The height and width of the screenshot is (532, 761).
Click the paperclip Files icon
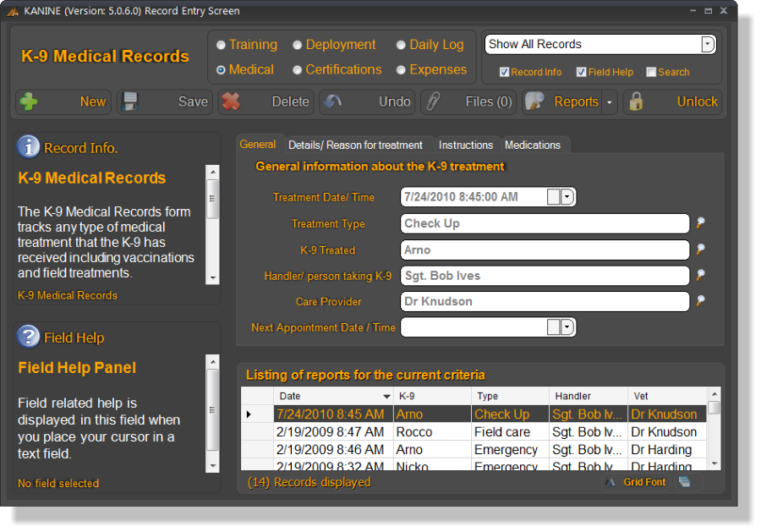coord(433,101)
